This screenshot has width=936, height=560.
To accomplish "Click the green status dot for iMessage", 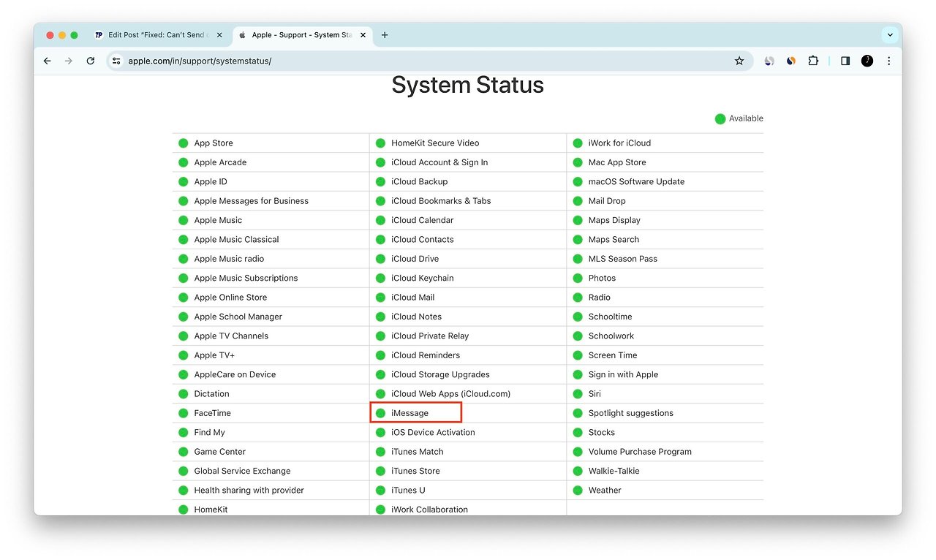I will 380,413.
